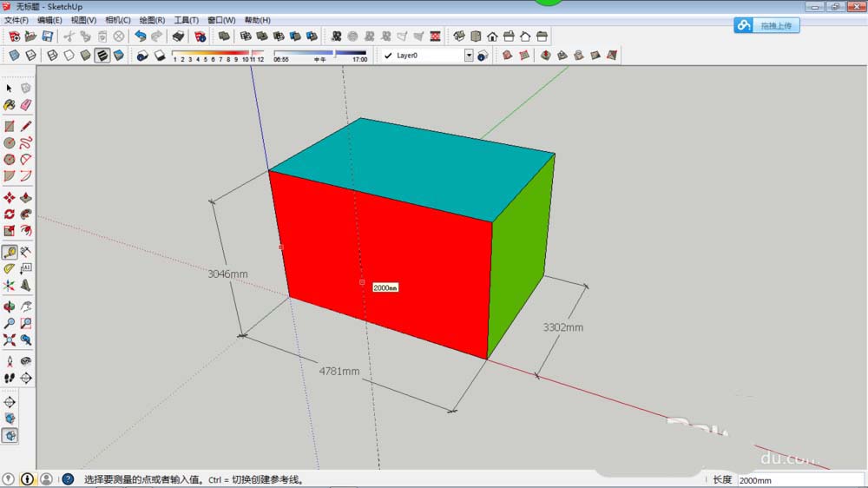868x488 pixels.
Task: Select the Follow Me tool
Action: pyautogui.click(x=25, y=214)
